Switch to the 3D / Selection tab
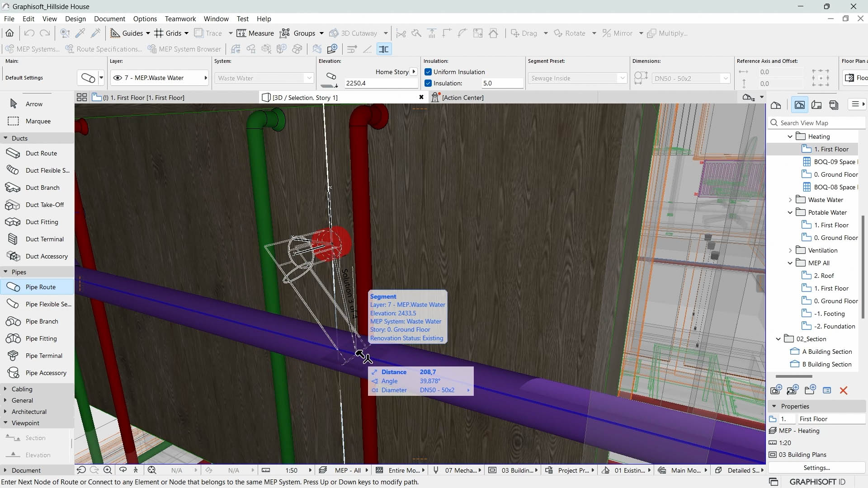Viewport: 868px width, 488px height. pos(305,97)
